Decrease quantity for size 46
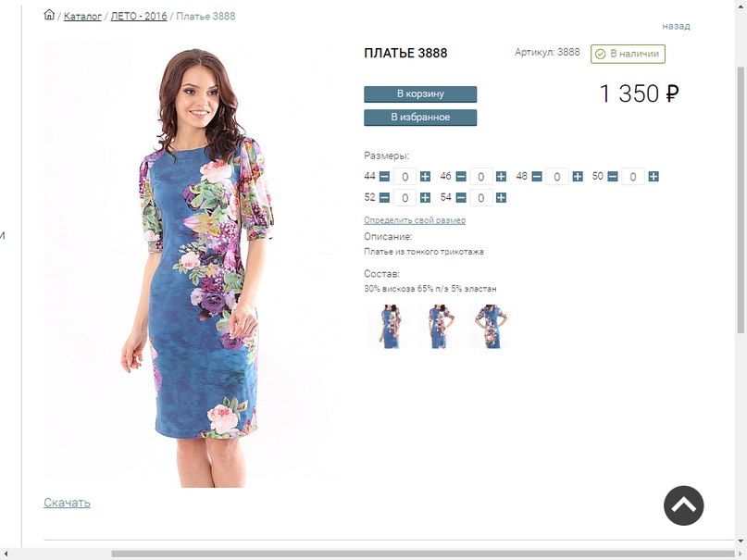Image resolution: width=747 pixels, height=560 pixels. coord(461,177)
